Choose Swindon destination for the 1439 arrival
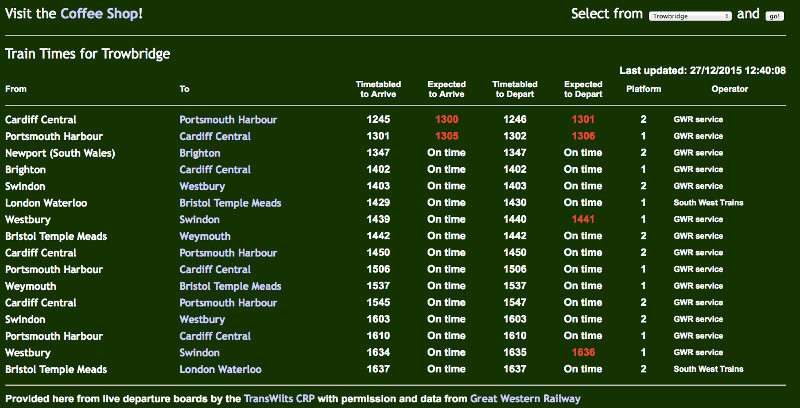The width and height of the screenshot is (800, 408). (x=200, y=219)
